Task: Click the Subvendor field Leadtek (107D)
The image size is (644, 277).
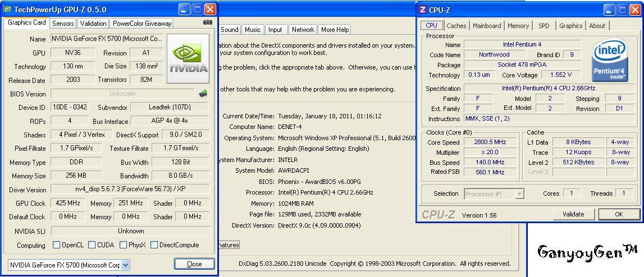Action: coord(170,107)
